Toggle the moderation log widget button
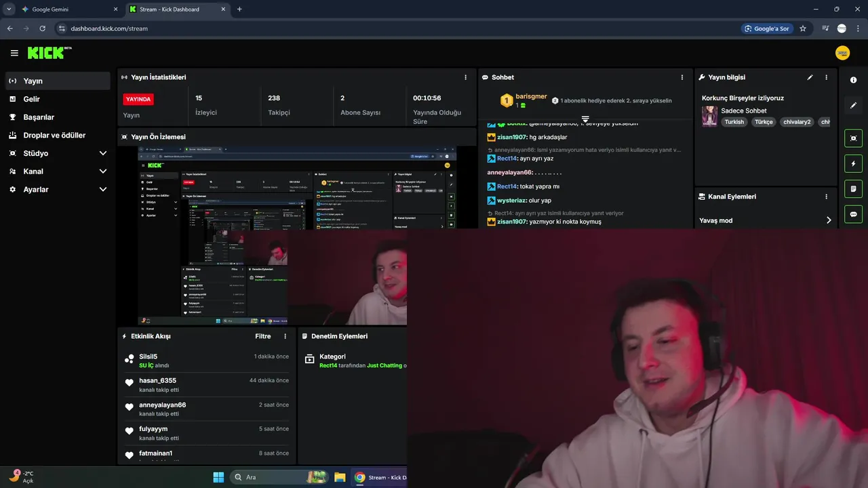Image resolution: width=868 pixels, height=488 pixels. pyautogui.click(x=853, y=188)
